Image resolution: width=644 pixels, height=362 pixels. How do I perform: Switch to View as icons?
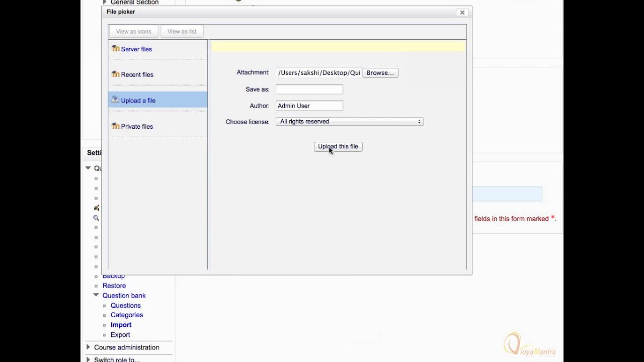click(x=134, y=31)
